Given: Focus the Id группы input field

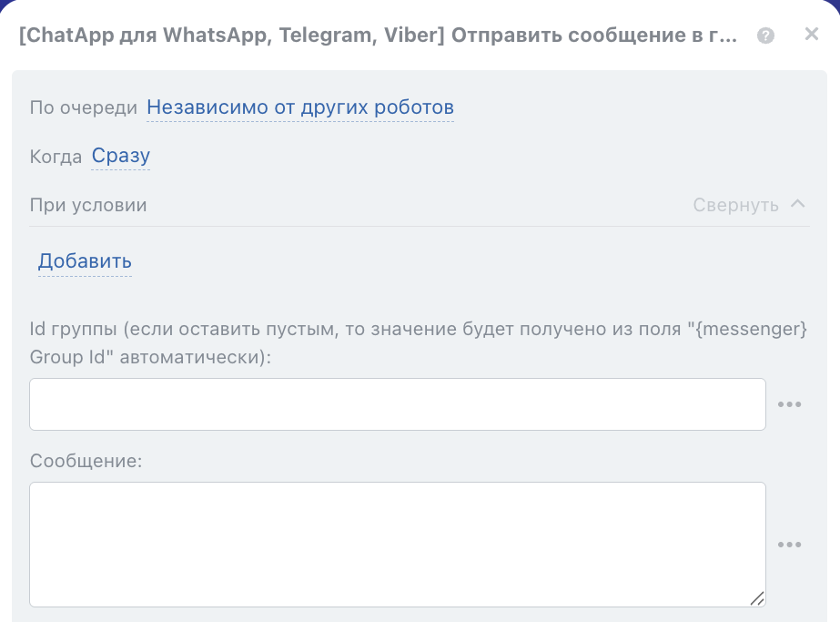Looking at the screenshot, I should click(x=397, y=404).
